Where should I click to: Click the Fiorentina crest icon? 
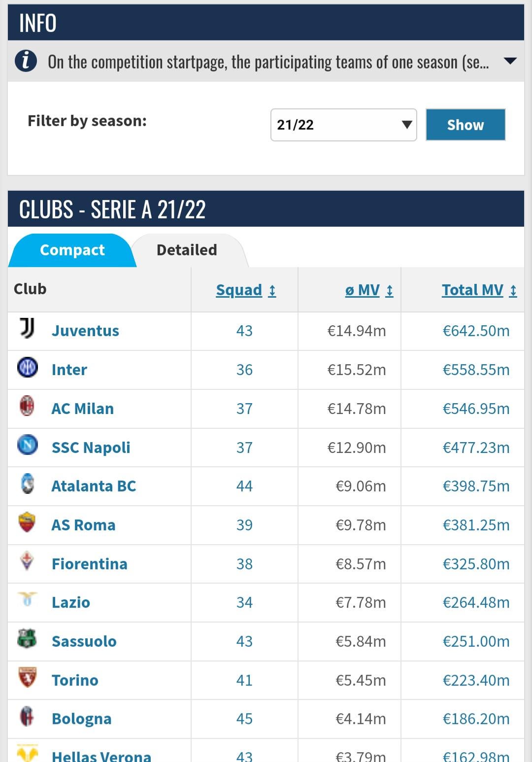[27, 561]
